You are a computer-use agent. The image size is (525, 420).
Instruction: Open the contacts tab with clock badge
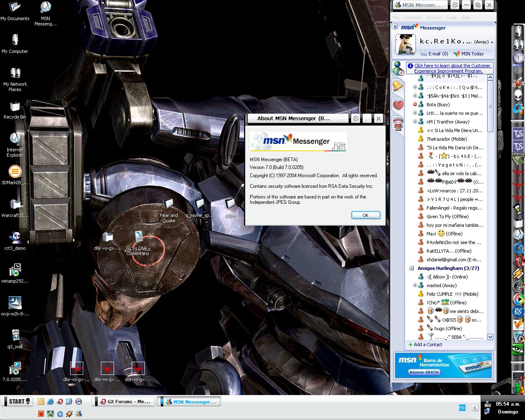398,68
